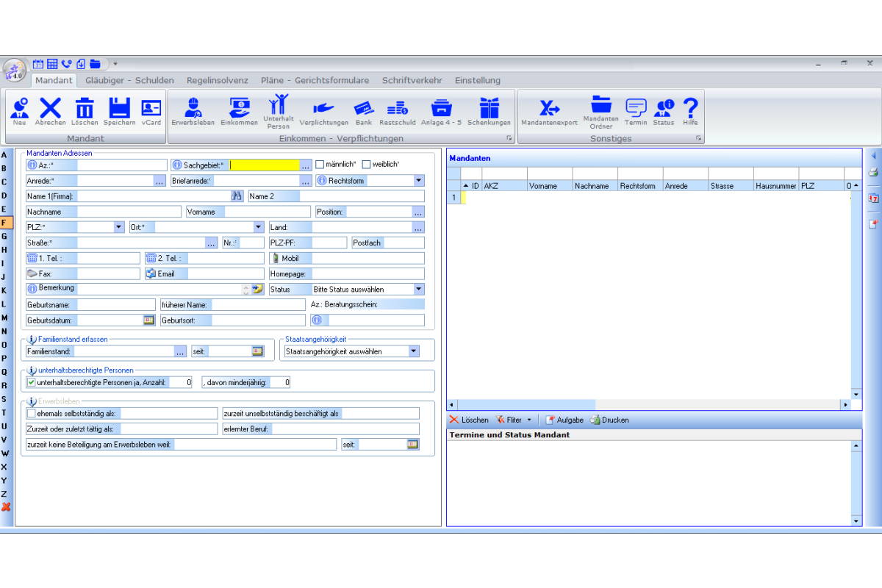
Task: Click the ellipsis button next to Sachgebiet
Action: pyautogui.click(x=306, y=165)
